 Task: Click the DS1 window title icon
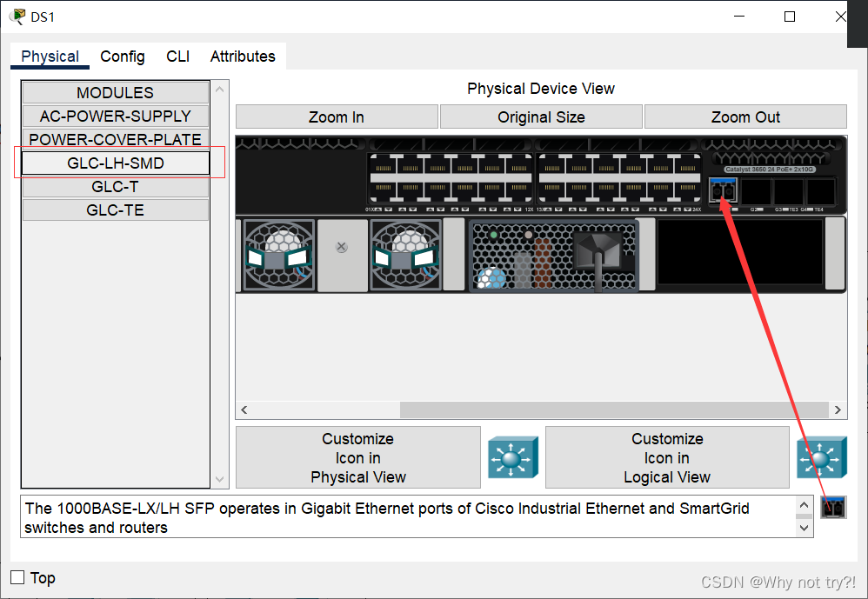[x=17, y=17]
